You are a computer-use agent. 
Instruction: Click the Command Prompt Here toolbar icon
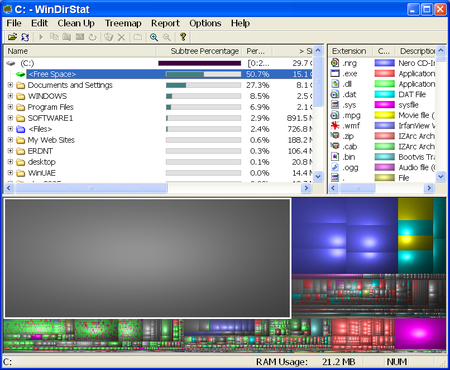coord(80,37)
